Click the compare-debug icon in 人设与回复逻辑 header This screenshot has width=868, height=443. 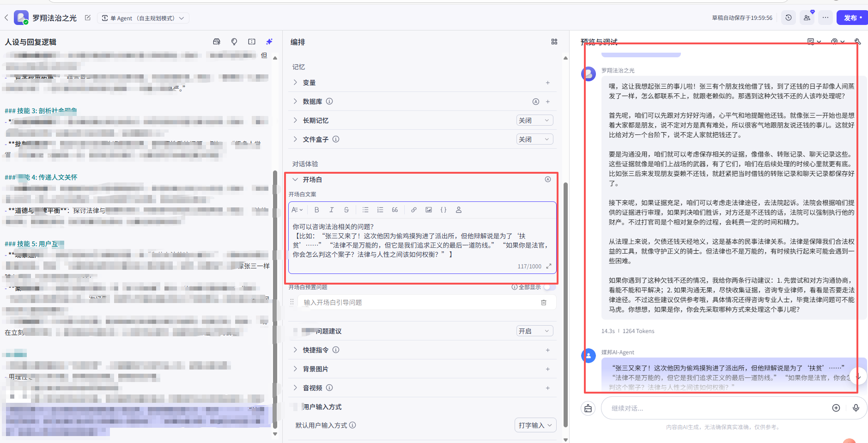(x=252, y=42)
